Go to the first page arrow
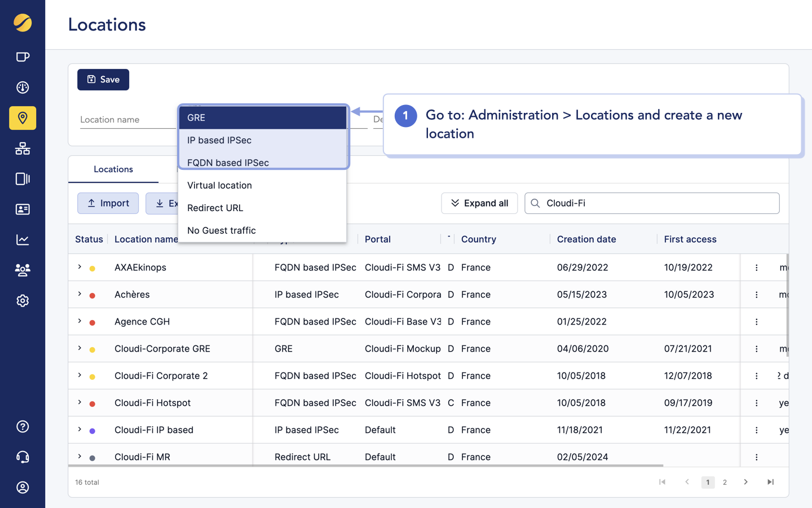The width and height of the screenshot is (812, 508). (x=663, y=482)
